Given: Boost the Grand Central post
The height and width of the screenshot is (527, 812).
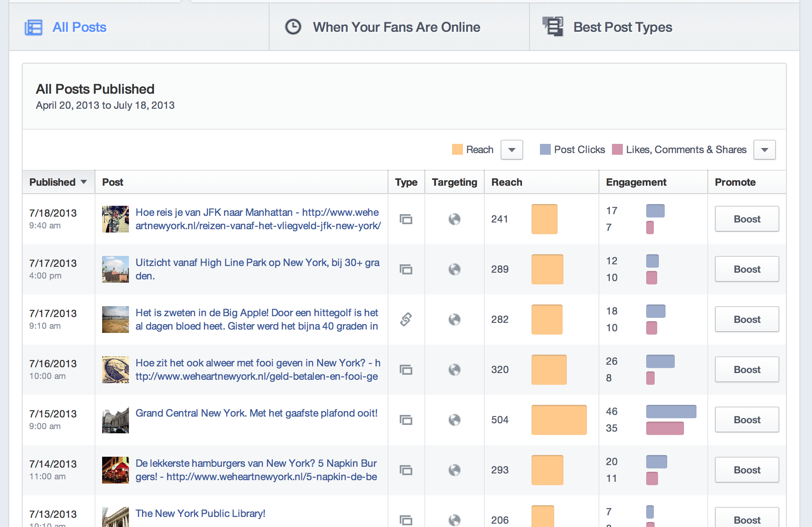Looking at the screenshot, I should (x=747, y=420).
